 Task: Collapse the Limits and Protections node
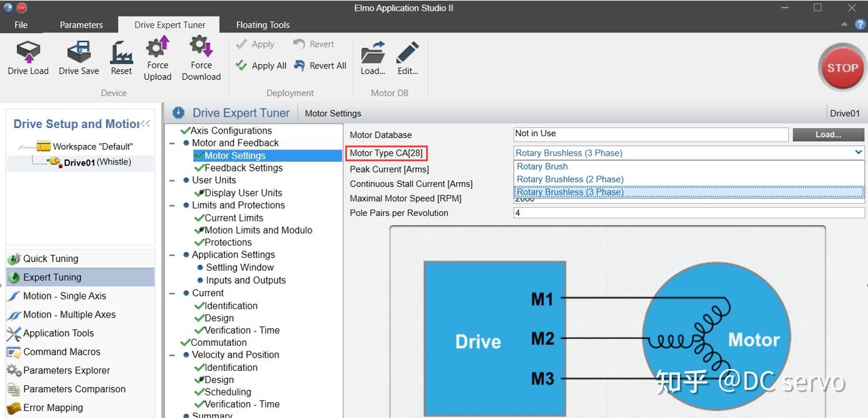(x=172, y=205)
